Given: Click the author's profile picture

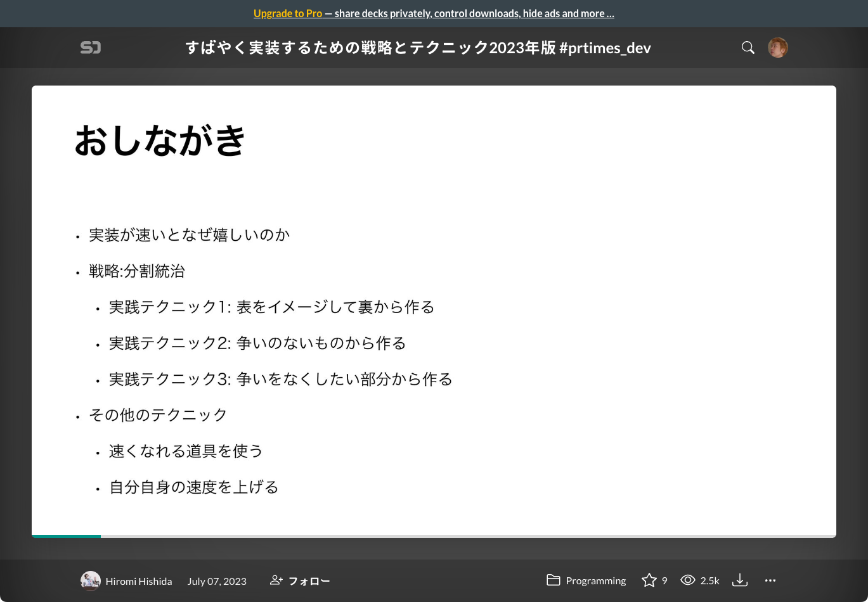Looking at the screenshot, I should tap(90, 580).
